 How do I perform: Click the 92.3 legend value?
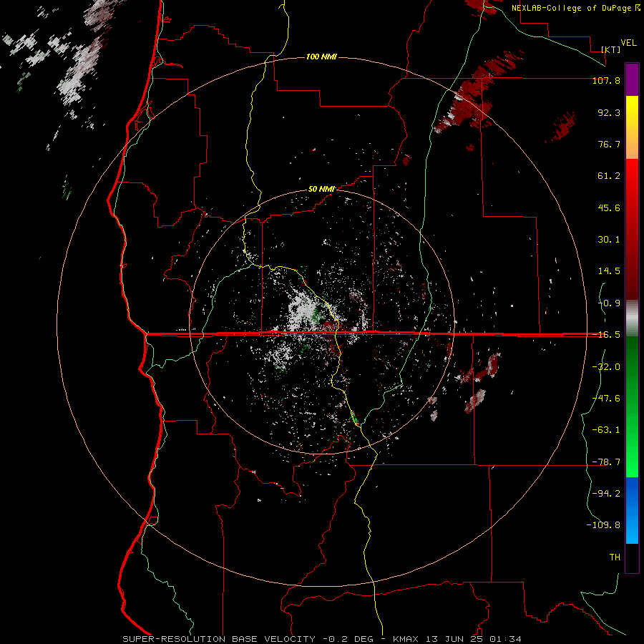click(x=609, y=112)
